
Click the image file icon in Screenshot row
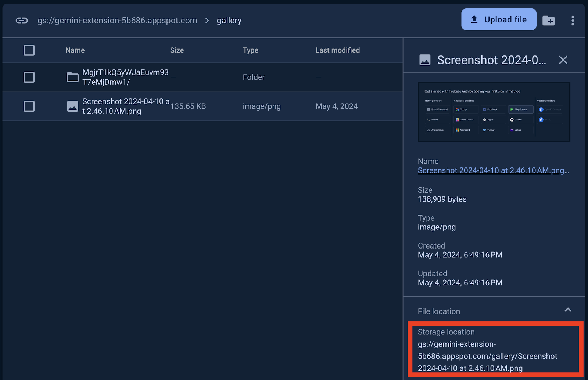(x=72, y=106)
